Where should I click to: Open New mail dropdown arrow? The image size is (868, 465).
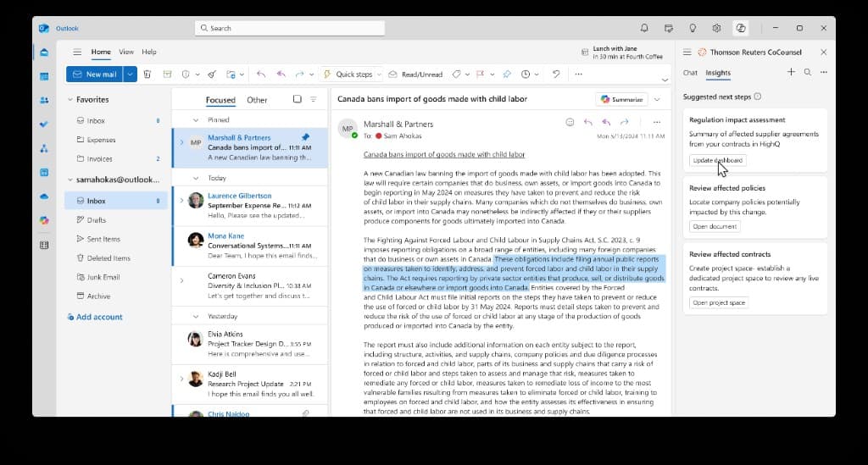pyautogui.click(x=130, y=74)
